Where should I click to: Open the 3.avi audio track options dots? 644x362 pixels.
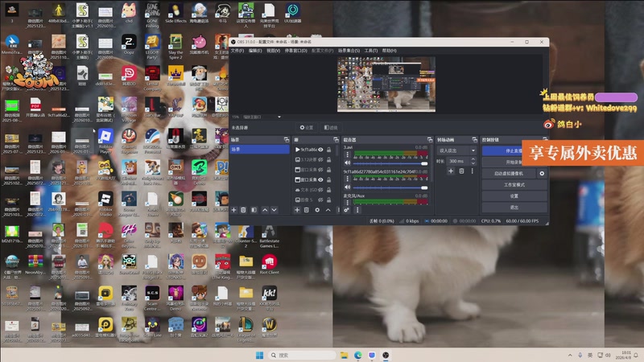click(x=348, y=154)
